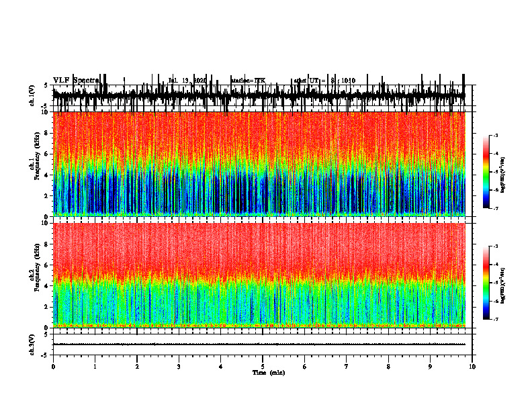Click the '8' tick on ch.1 frequency axis

(46, 133)
